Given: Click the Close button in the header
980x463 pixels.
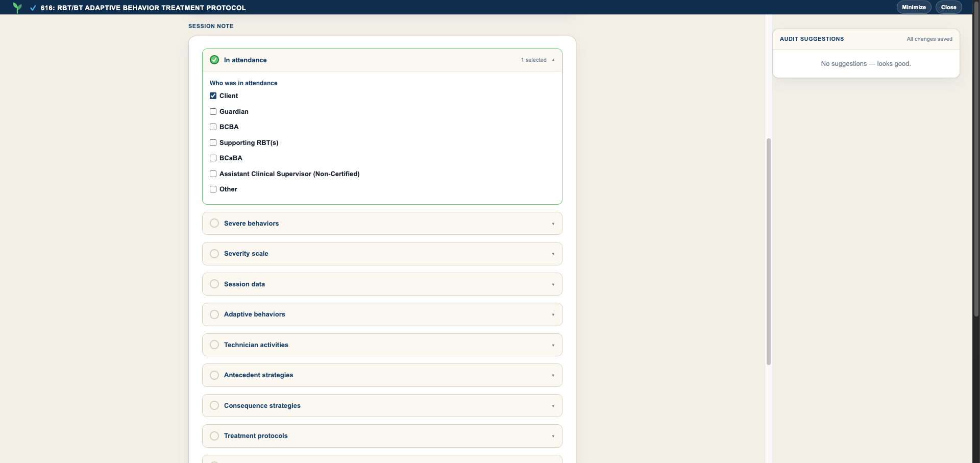Looking at the screenshot, I should (x=949, y=7).
